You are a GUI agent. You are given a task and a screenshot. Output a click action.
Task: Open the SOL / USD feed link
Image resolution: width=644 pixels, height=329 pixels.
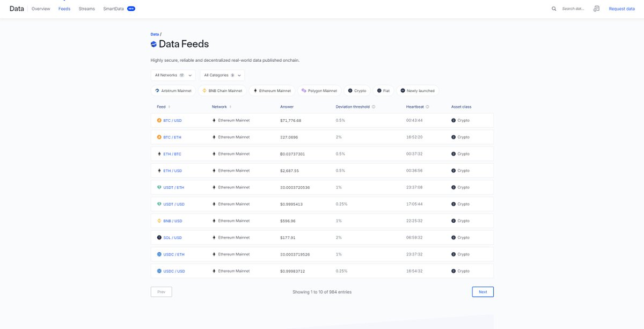(172, 238)
